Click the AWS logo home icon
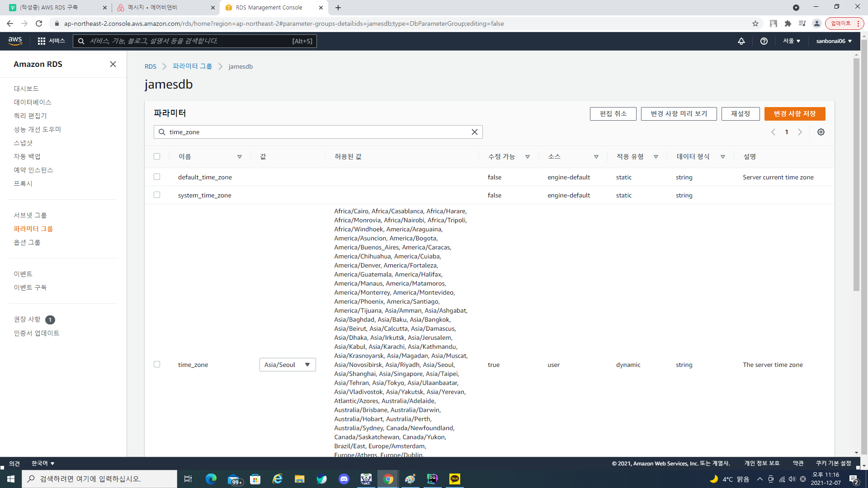Image resolution: width=868 pixels, height=488 pixels. 15,41
